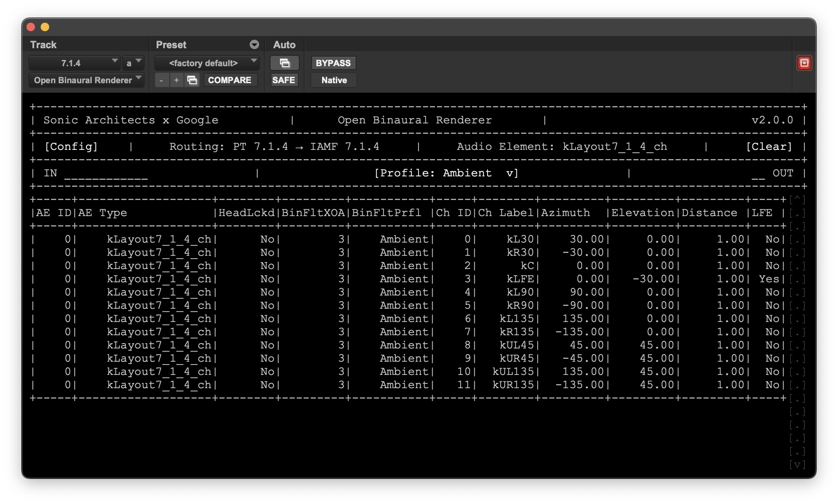Select the kUL135 channel label cell
838x504 pixels.
513,372
